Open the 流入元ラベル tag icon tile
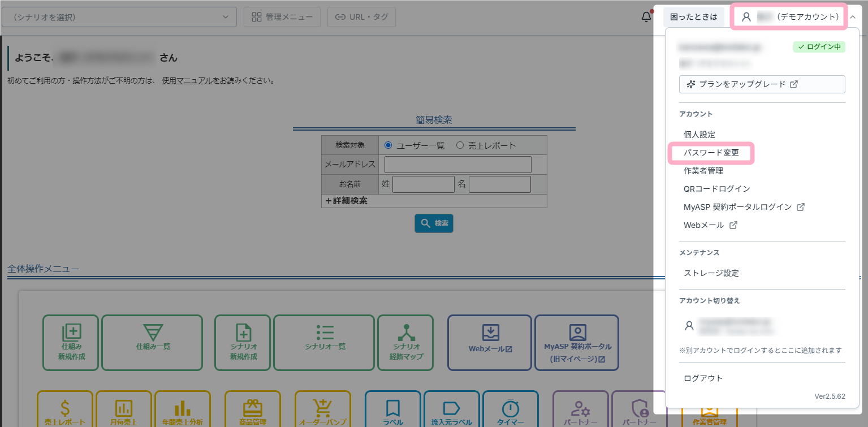 pyautogui.click(x=452, y=409)
